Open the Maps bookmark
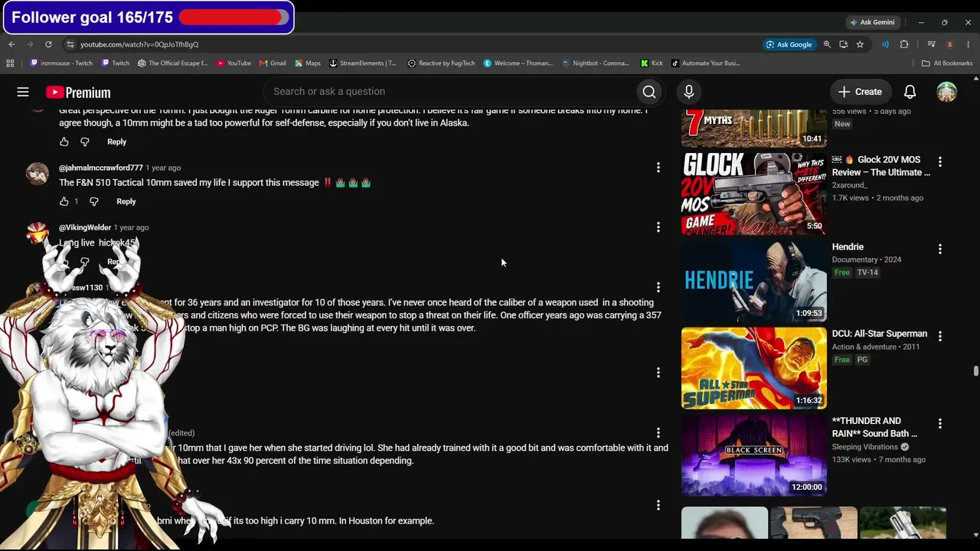This screenshot has width=980, height=551. tap(308, 64)
